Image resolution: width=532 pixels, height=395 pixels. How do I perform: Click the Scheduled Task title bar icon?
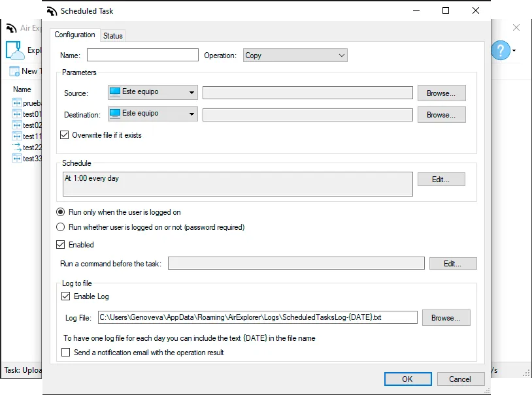pyautogui.click(x=52, y=11)
